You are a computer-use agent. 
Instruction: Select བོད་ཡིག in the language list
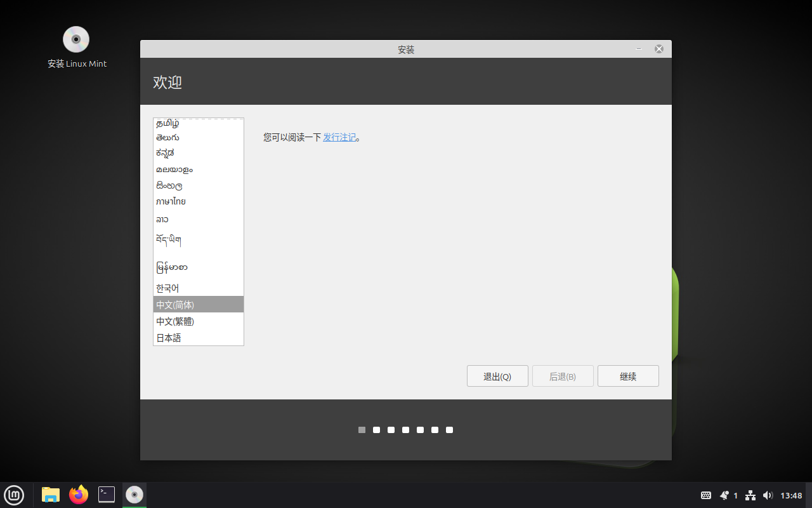tap(199, 240)
